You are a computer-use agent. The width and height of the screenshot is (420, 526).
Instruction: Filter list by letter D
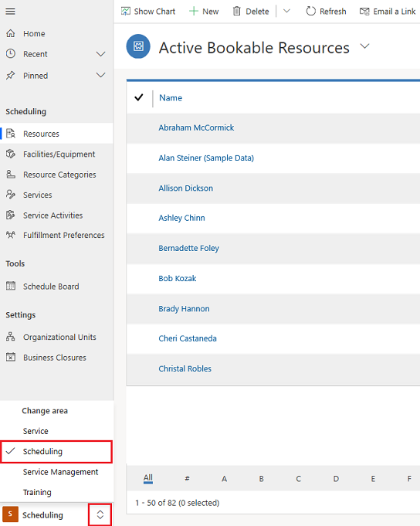(x=336, y=479)
